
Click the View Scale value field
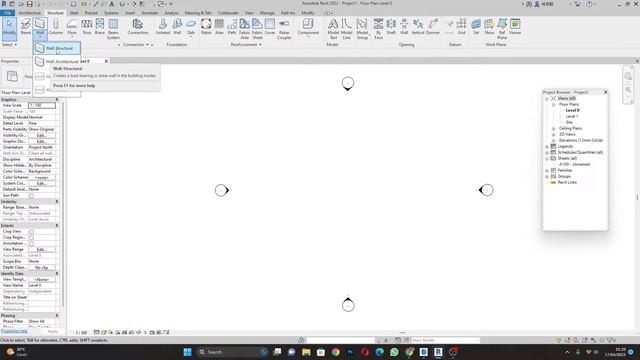tap(42, 105)
